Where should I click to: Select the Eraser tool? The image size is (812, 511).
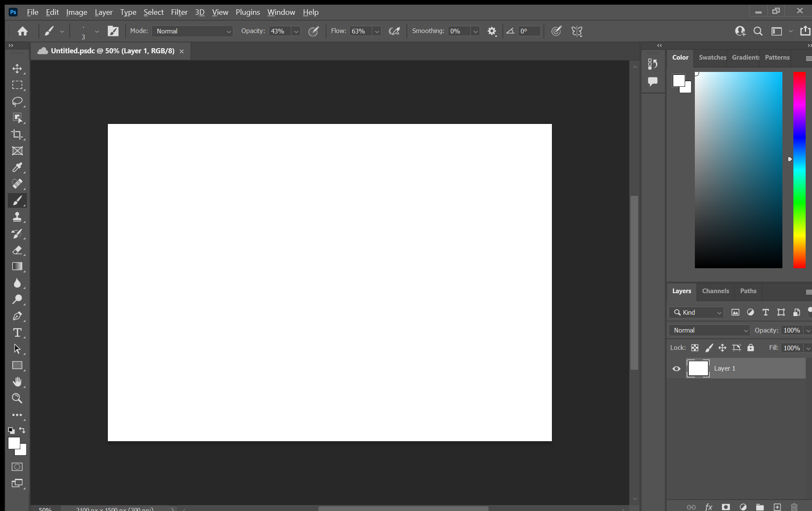[x=17, y=250]
